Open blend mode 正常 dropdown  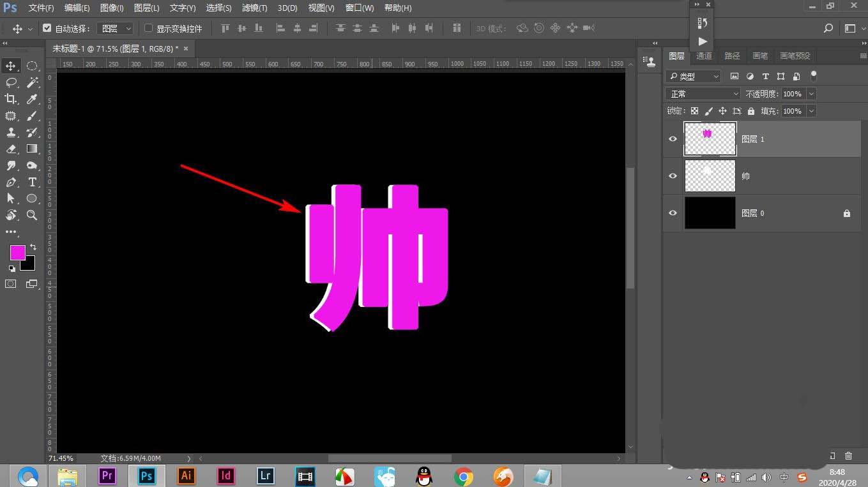click(703, 94)
